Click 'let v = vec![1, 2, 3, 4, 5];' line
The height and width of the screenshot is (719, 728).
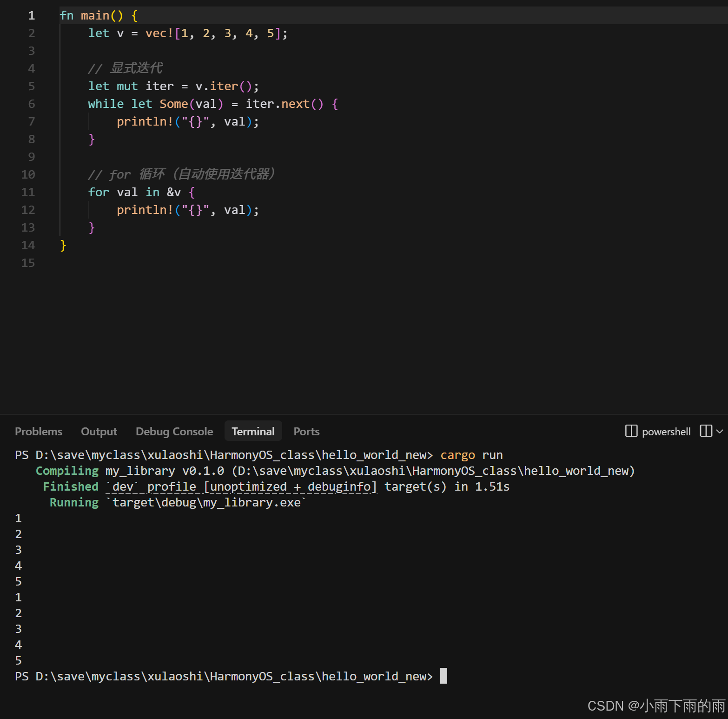(x=188, y=33)
